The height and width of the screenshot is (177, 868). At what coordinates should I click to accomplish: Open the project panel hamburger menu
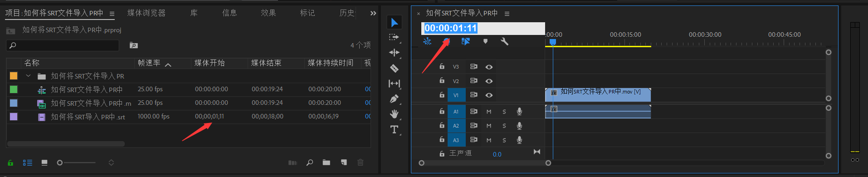point(112,14)
